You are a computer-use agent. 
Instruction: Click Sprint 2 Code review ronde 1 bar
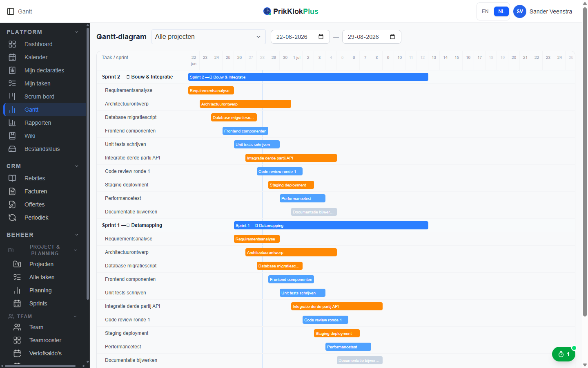[x=280, y=171]
